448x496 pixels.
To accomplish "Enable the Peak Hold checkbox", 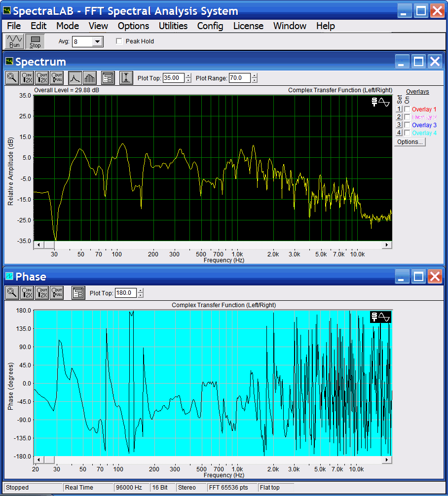I will coord(119,41).
